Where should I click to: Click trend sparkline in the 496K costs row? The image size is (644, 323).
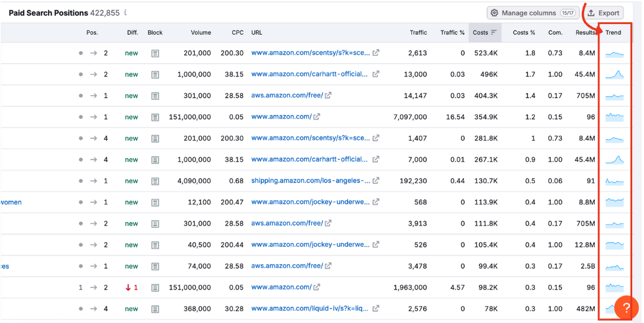coord(614,75)
